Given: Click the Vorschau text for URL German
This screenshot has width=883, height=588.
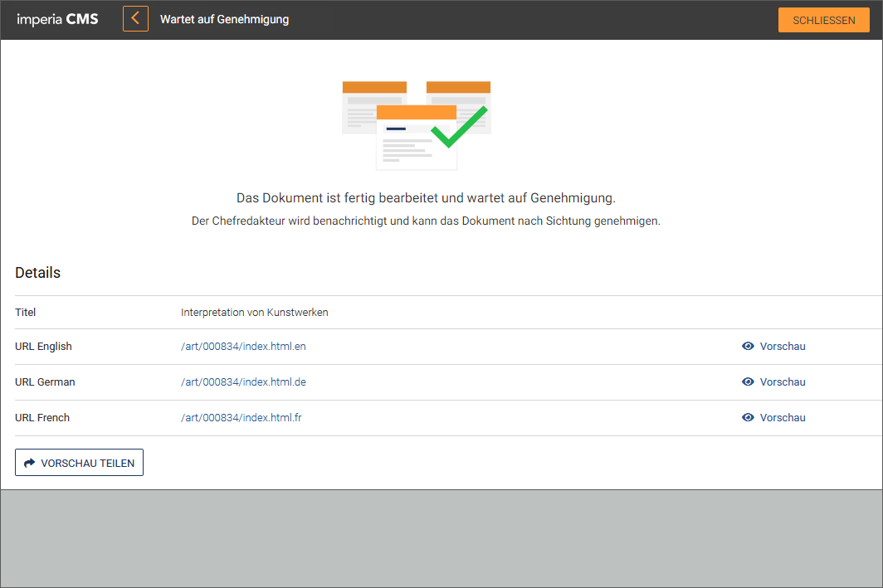Looking at the screenshot, I should pos(783,381).
